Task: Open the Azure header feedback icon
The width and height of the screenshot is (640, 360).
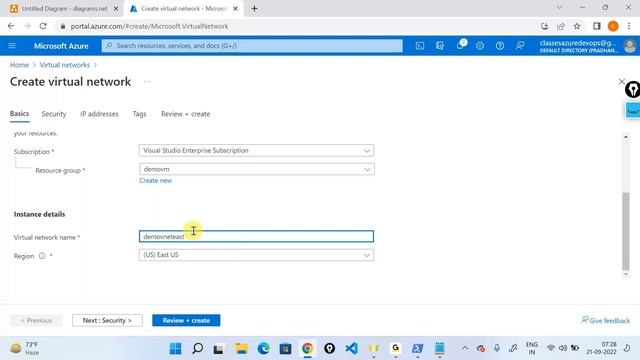Action: click(x=520, y=46)
